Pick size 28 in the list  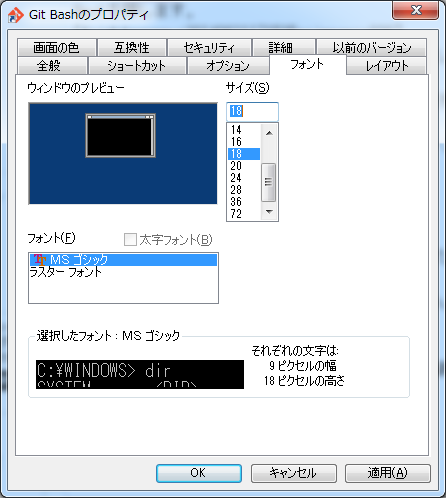(x=244, y=190)
